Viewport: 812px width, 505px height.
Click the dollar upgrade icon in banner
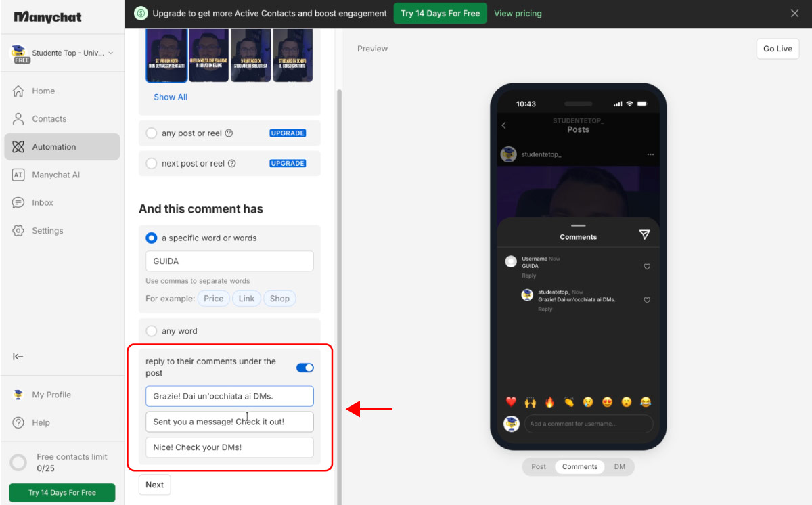click(141, 13)
